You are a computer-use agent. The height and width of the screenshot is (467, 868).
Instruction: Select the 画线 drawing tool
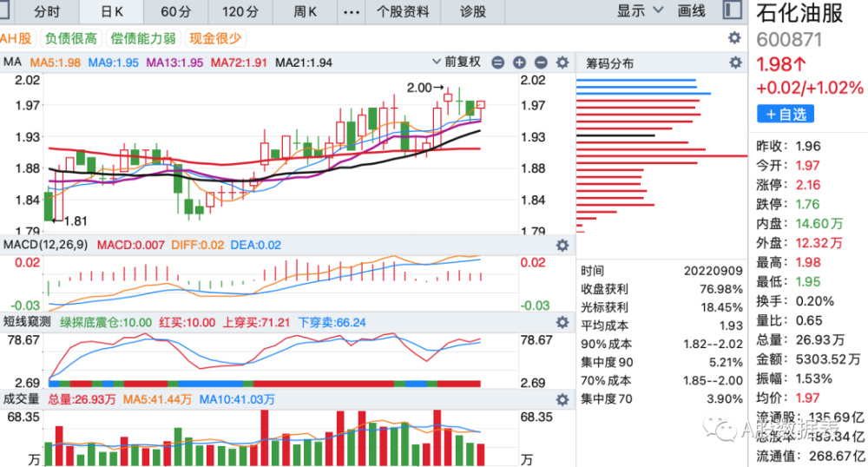(692, 11)
